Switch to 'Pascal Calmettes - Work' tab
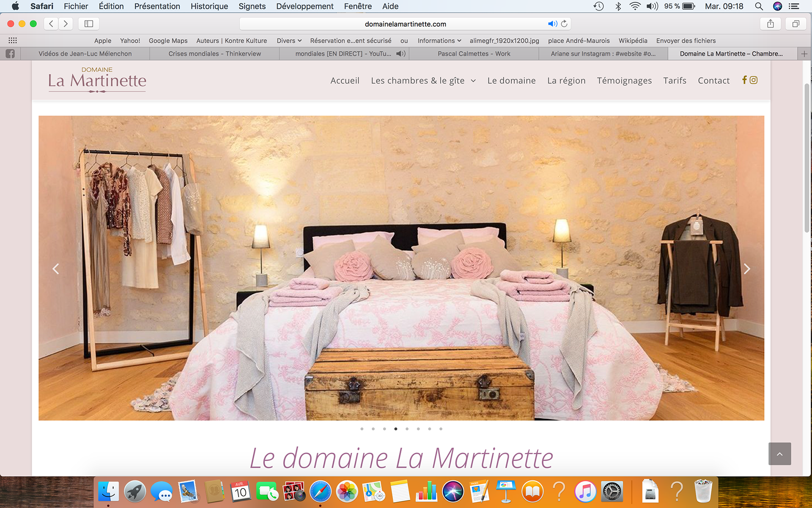This screenshot has height=508, width=812. (474, 54)
